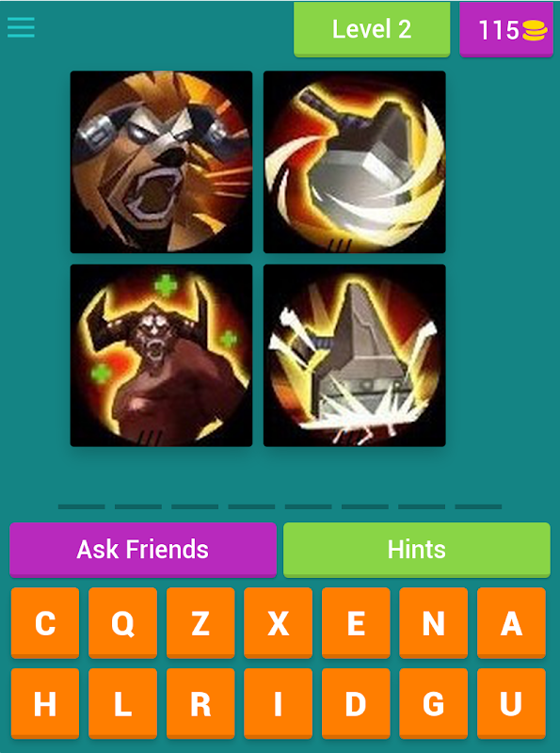Viewport: 560px width, 753px height.
Task: Select letter tile H
Action: coord(45,703)
